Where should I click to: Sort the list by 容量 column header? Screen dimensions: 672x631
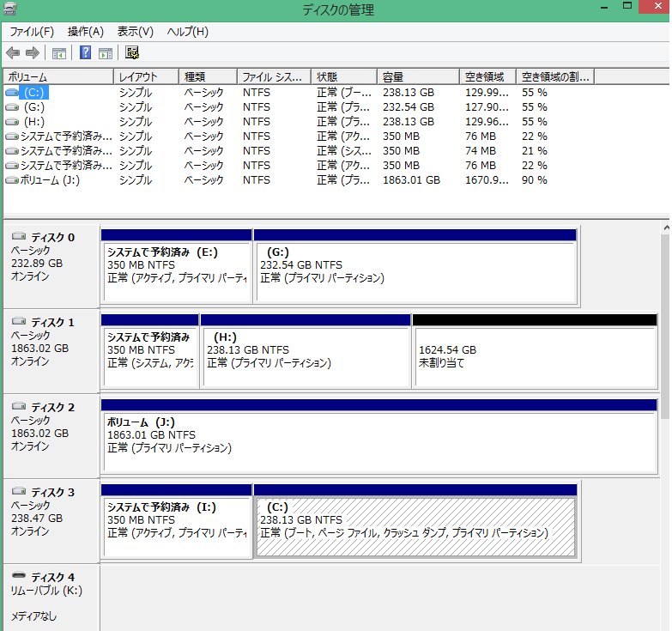[418, 76]
